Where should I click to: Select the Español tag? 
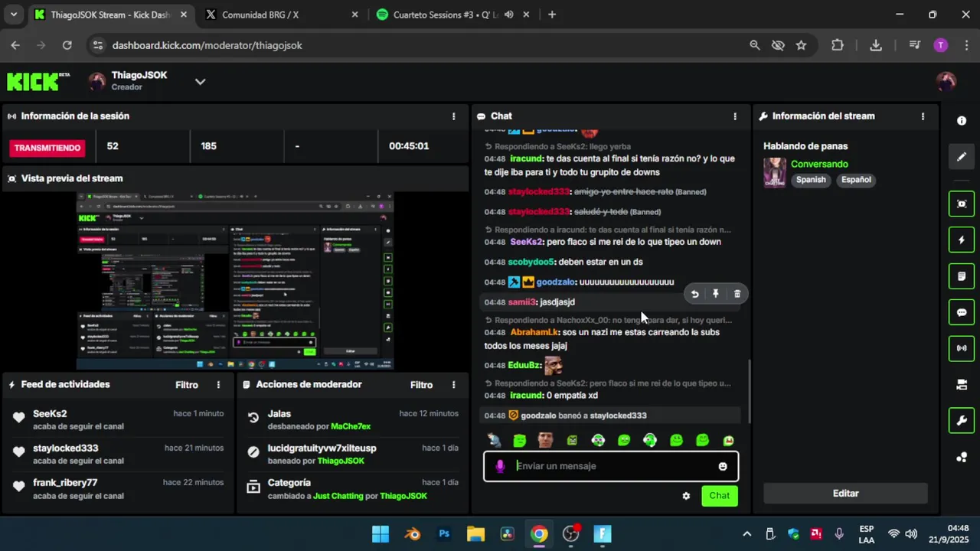click(x=856, y=180)
